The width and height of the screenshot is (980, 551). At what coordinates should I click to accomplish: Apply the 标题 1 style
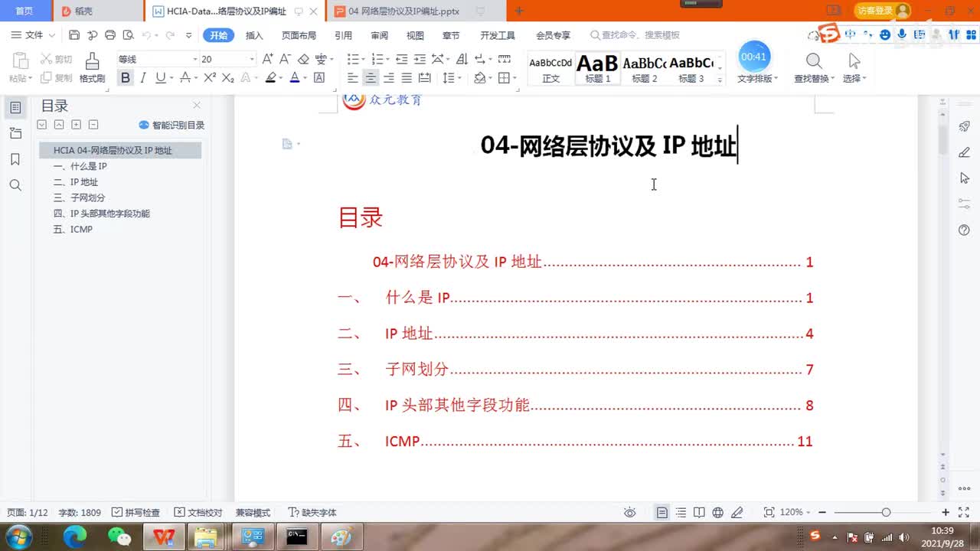point(597,68)
